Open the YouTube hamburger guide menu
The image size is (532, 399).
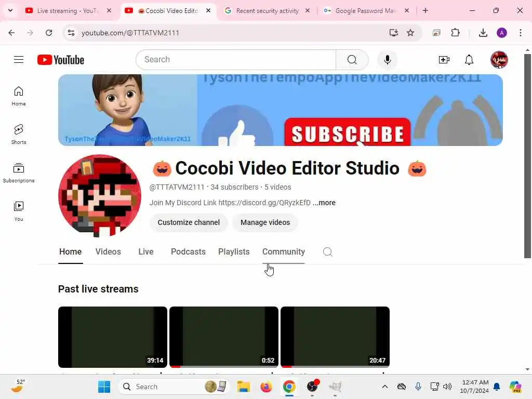(19, 60)
